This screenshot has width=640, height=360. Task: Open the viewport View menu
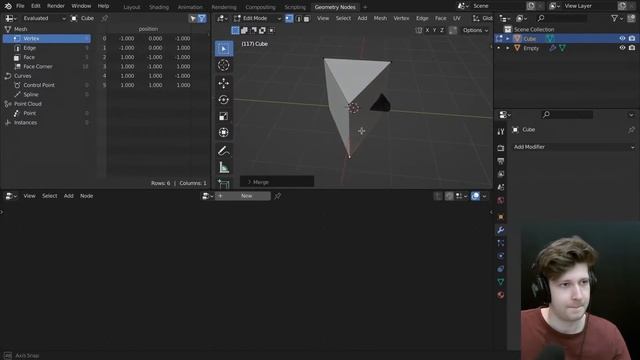click(x=323, y=18)
